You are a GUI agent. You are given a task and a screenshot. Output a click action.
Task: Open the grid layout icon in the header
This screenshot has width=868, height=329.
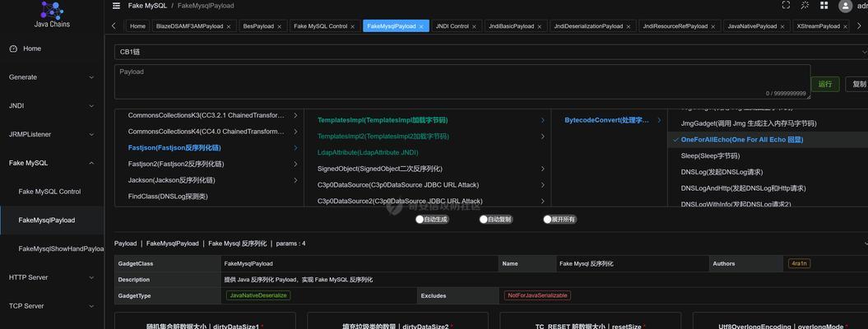[824, 6]
